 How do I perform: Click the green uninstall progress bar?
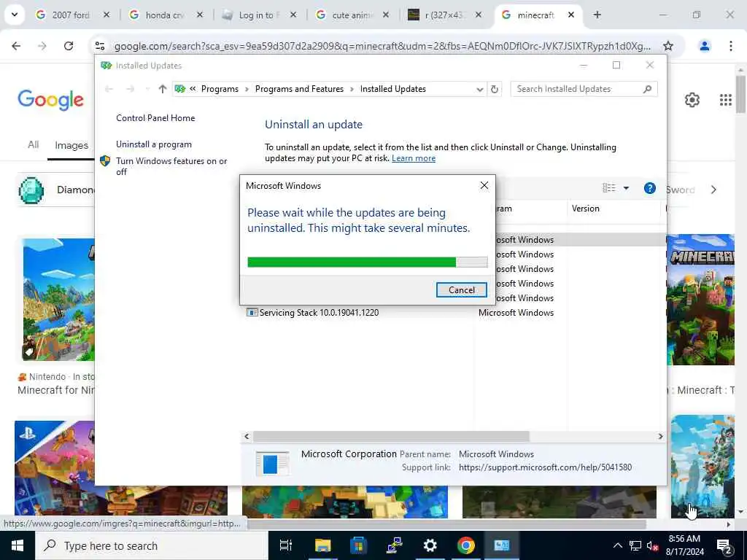tap(368, 262)
